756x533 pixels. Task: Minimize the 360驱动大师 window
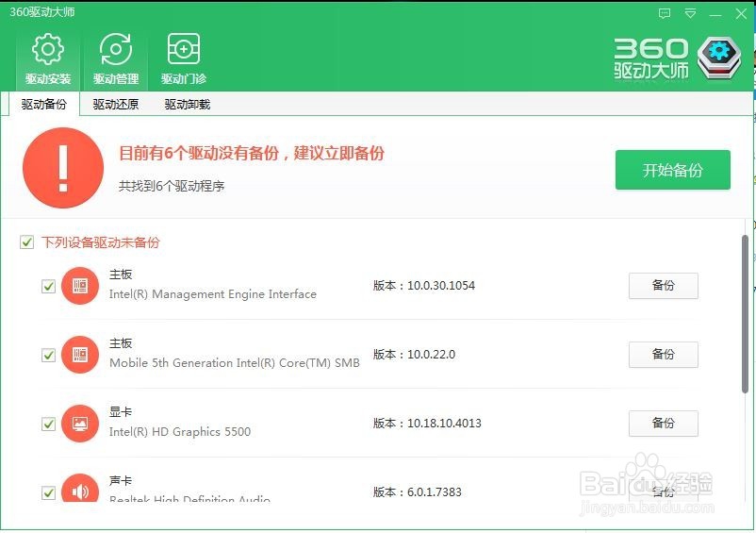(716, 14)
